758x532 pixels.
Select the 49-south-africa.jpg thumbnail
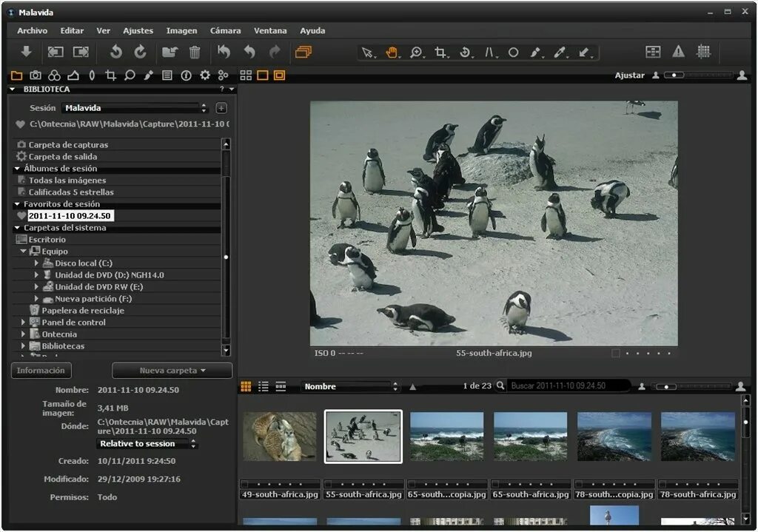tap(280, 437)
